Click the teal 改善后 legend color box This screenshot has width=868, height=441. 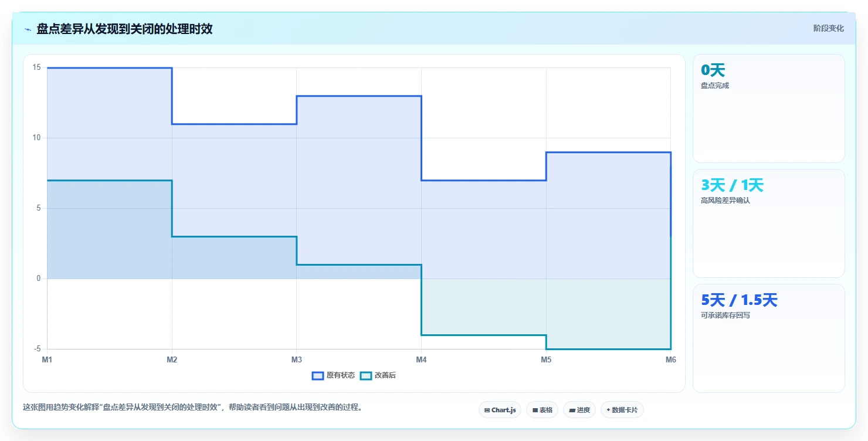click(x=365, y=375)
